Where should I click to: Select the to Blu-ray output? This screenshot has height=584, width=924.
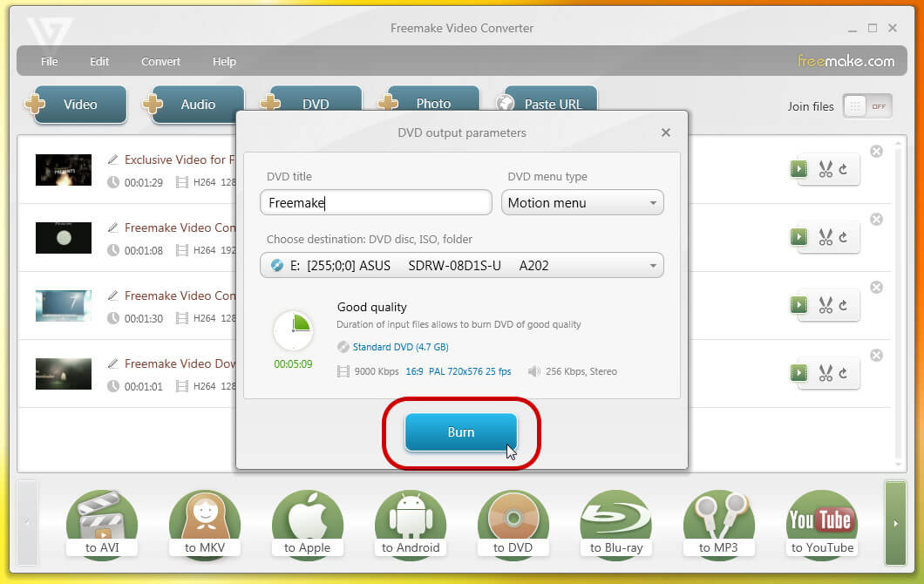[615, 525]
